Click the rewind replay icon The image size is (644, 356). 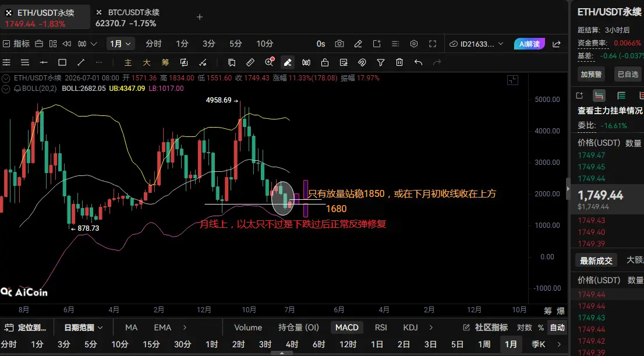(x=66, y=44)
